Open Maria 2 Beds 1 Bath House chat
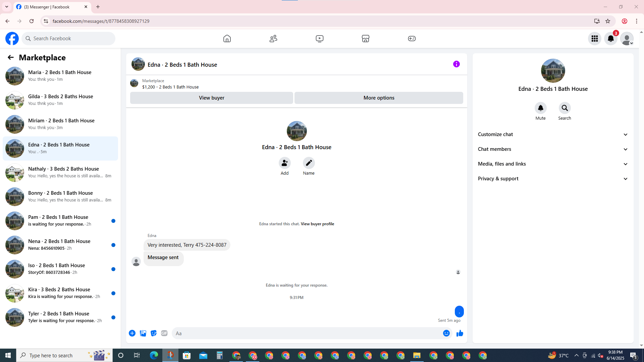Viewport: 644px width, 362px height. click(x=60, y=76)
